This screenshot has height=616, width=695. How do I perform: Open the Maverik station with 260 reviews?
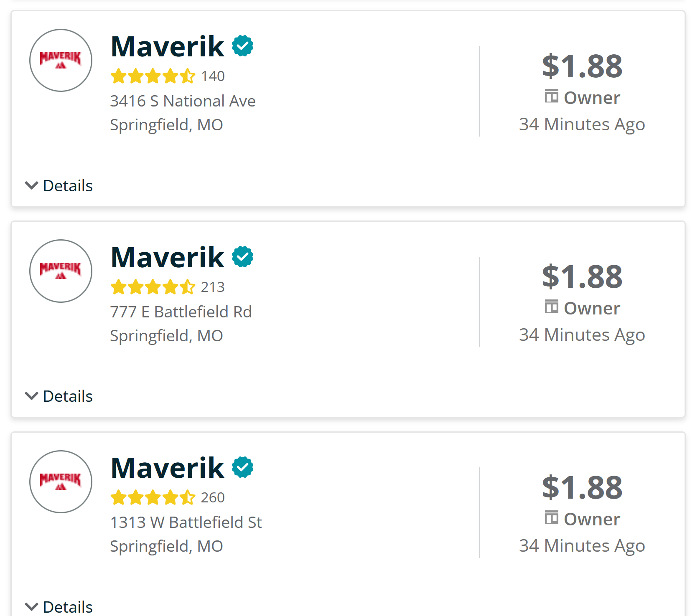tap(167, 468)
